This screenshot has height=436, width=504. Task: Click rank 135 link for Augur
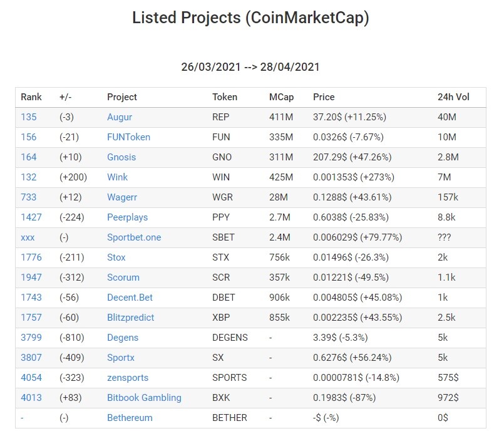click(x=29, y=117)
